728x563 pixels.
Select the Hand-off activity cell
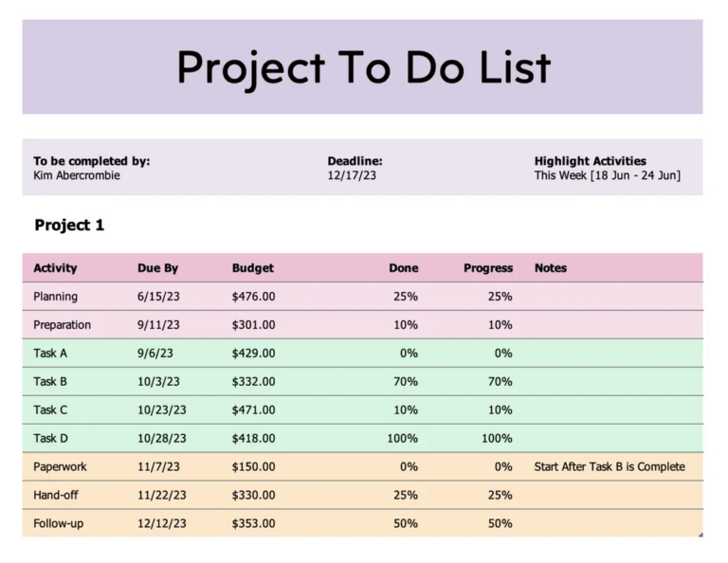59,496
